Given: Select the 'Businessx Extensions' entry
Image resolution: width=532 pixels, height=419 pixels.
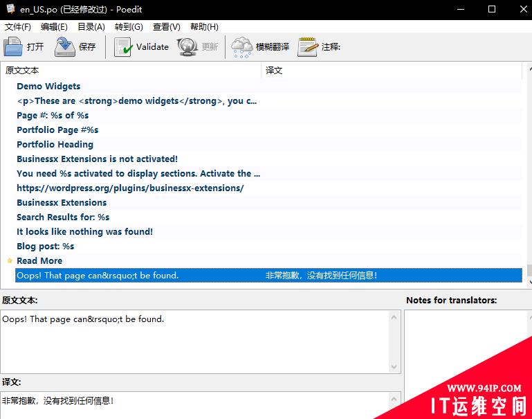Looking at the screenshot, I should [268, 203].
